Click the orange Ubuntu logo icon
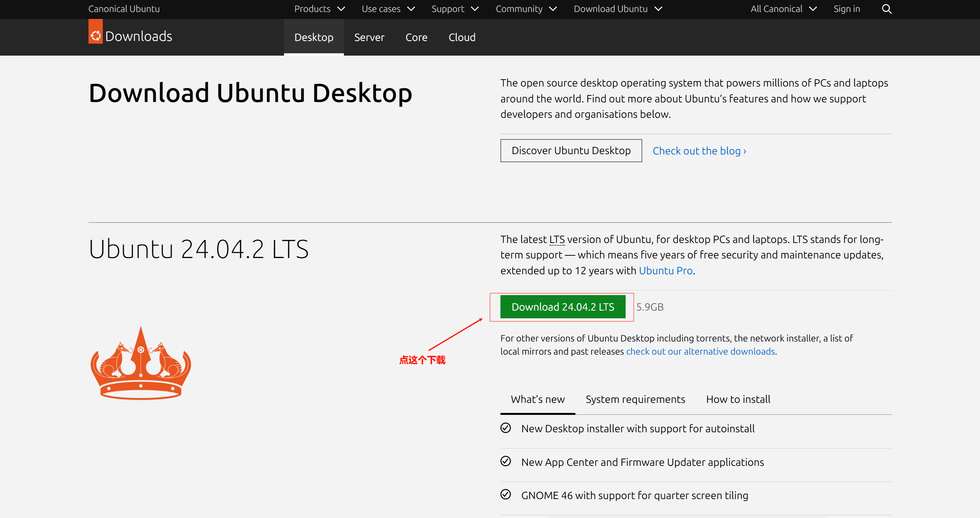Viewport: 980px width, 518px height. 95,36
